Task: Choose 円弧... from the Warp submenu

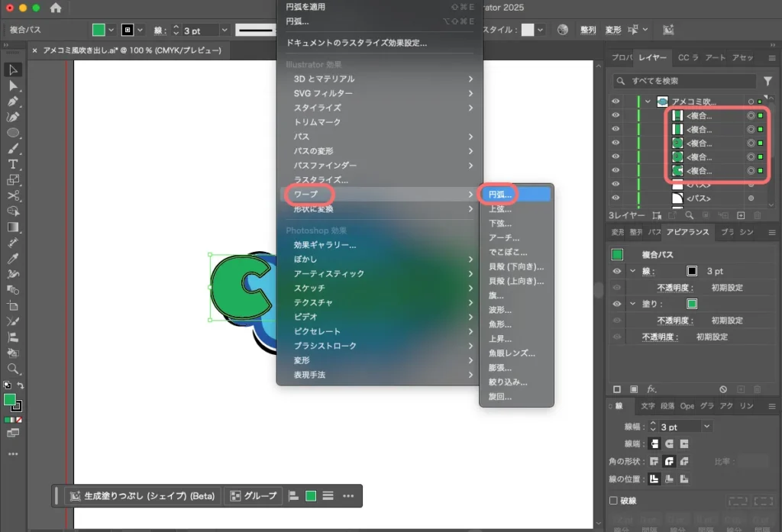Action: coord(500,194)
